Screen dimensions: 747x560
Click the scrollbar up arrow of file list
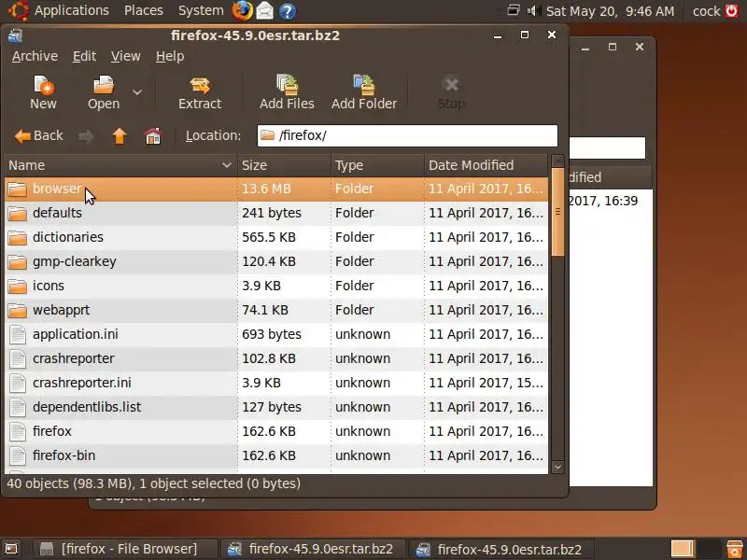557,161
